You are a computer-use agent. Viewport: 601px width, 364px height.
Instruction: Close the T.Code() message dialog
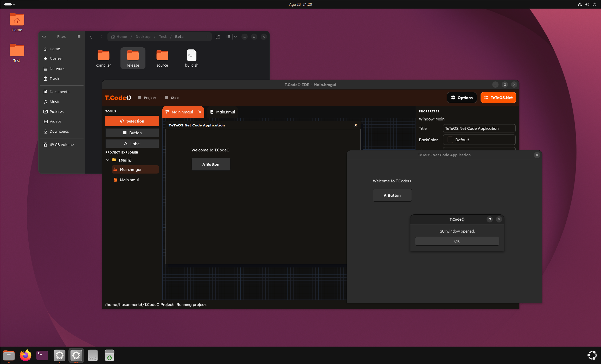(499, 219)
